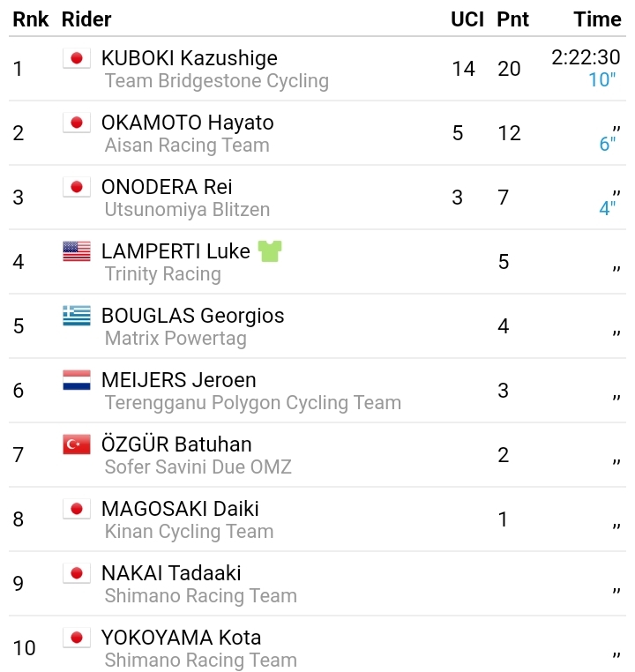Click the UCI column header

[x=467, y=19]
